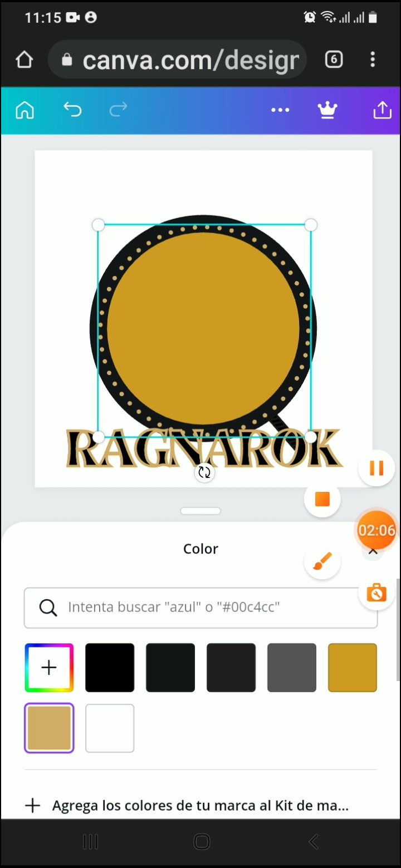
Task: Stop the screen recording
Action: pos(322,499)
